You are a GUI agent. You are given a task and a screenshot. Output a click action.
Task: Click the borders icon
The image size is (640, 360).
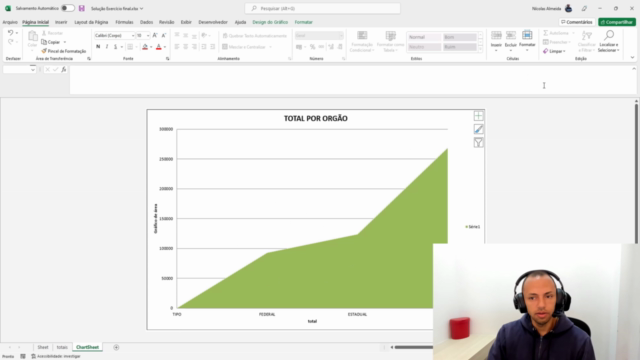pyautogui.click(x=130, y=47)
